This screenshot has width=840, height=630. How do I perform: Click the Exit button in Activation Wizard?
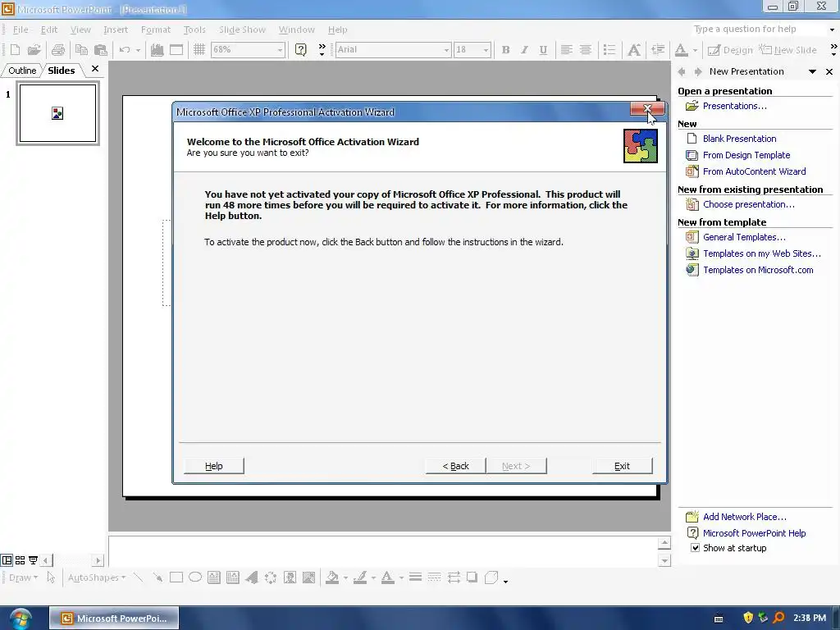622,466
